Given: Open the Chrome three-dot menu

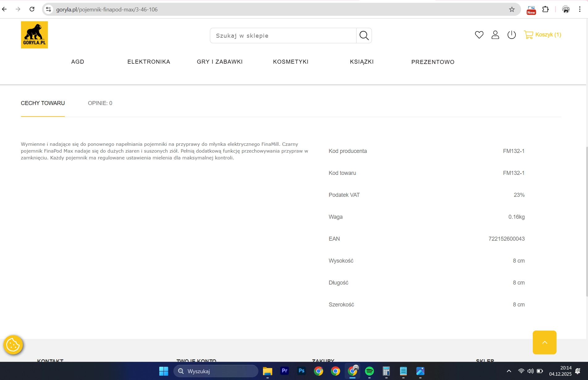Looking at the screenshot, I should pyautogui.click(x=580, y=10).
